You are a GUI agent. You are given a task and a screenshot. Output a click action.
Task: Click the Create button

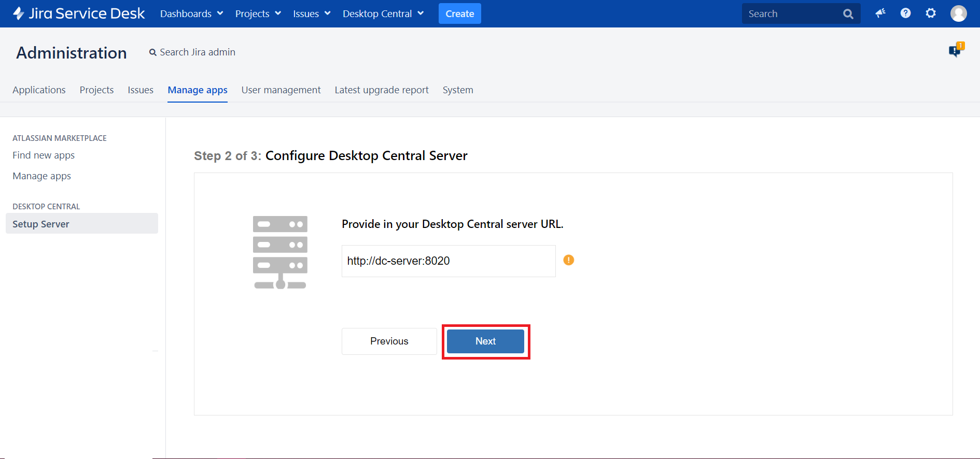click(459, 13)
